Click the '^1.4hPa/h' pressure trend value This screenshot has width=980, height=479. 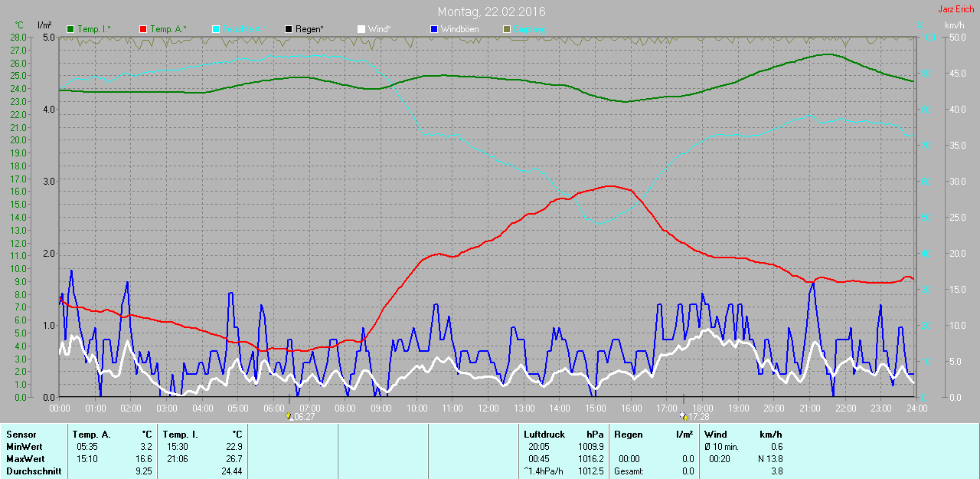(543, 471)
